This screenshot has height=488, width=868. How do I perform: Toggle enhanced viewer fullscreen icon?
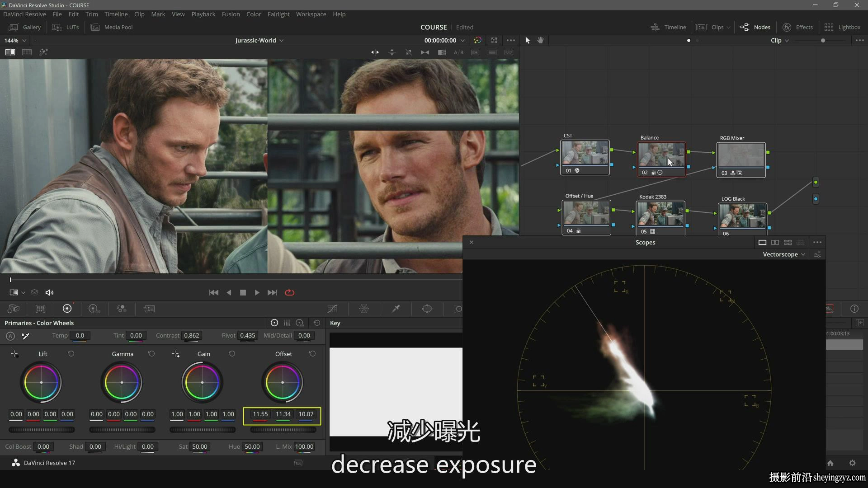(x=494, y=40)
